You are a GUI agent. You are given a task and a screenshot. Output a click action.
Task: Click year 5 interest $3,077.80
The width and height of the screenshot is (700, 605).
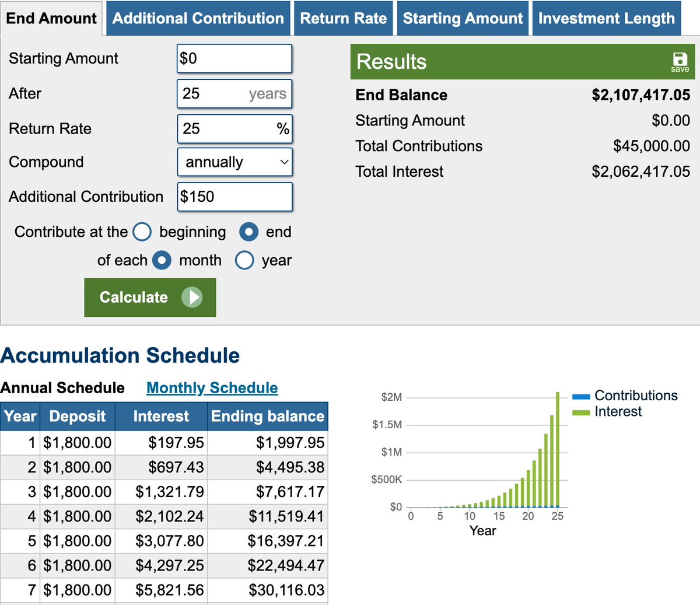(x=170, y=541)
